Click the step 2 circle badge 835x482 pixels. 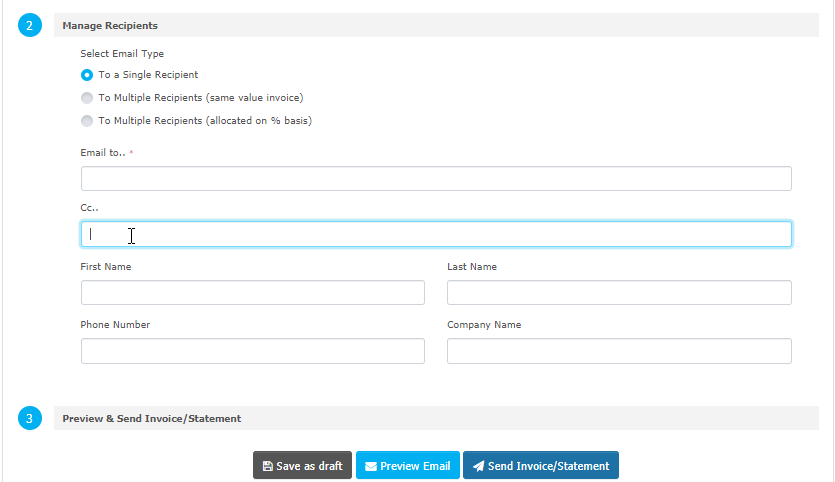click(30, 26)
